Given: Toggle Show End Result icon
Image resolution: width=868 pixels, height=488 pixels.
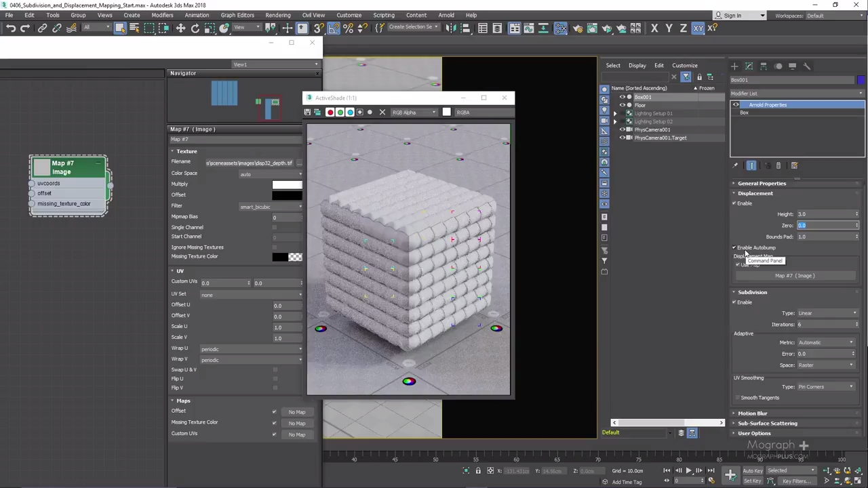Looking at the screenshot, I should [751, 165].
